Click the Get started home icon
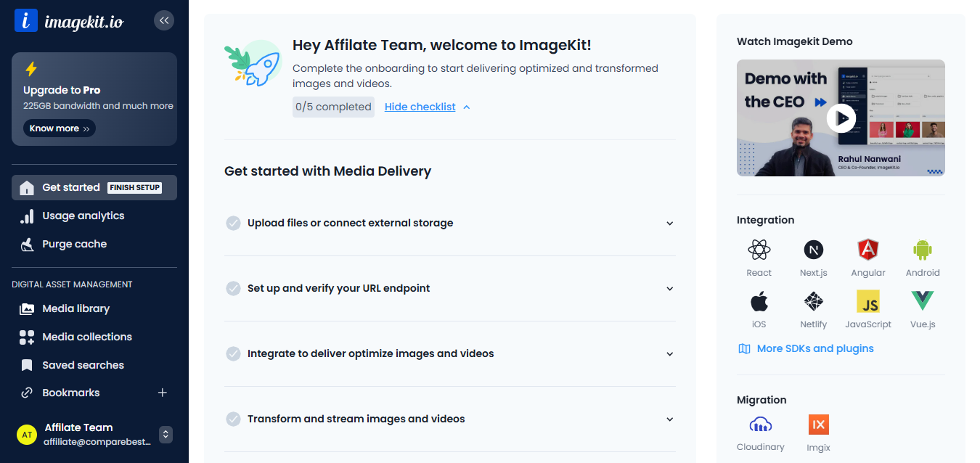 [27, 188]
